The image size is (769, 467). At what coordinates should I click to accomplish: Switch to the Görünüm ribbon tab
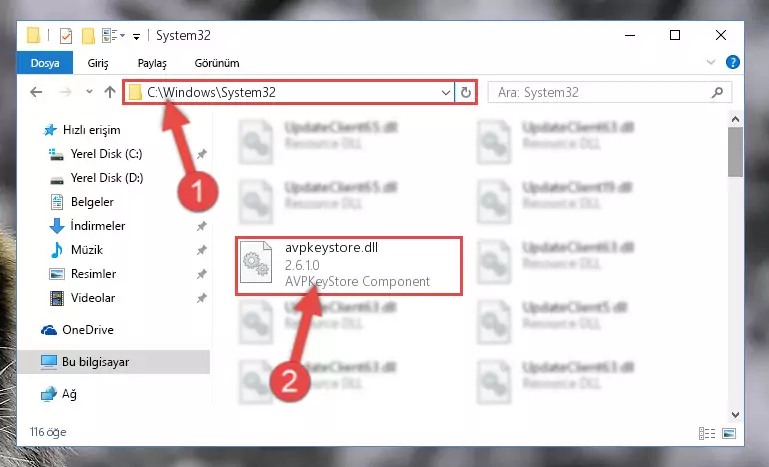[217, 63]
